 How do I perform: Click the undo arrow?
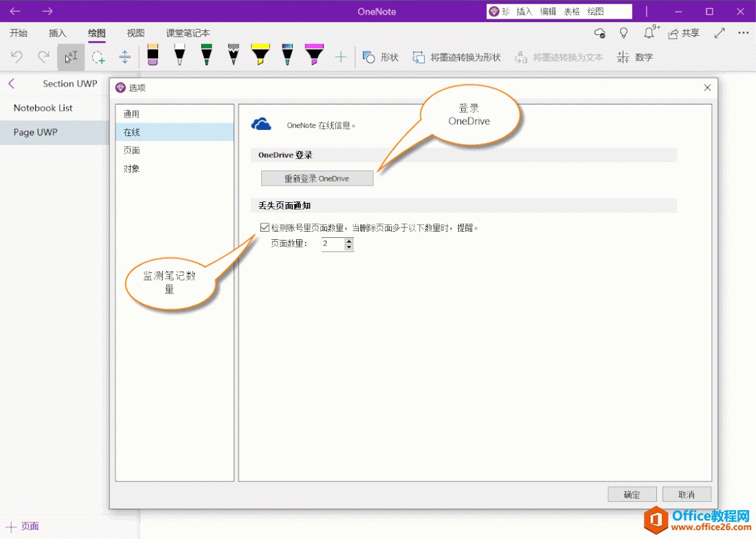[15, 57]
